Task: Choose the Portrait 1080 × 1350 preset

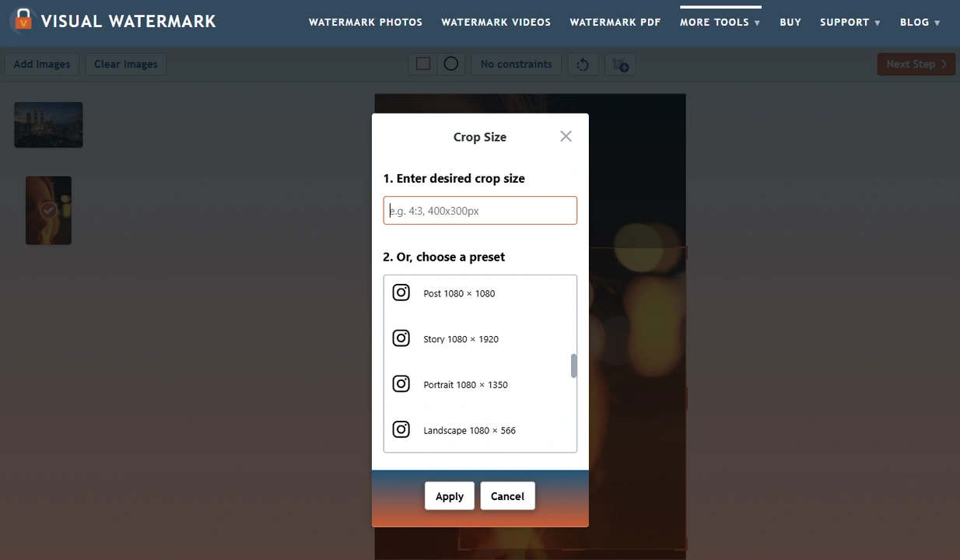Action: 477,384
